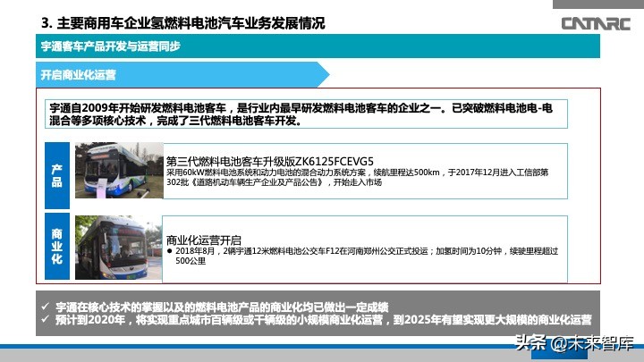The height and width of the screenshot is (362, 644).
Task: Click heading 第三代燃料电池客车升级版ZK6125FCEVG5
Action: [x=270, y=161]
